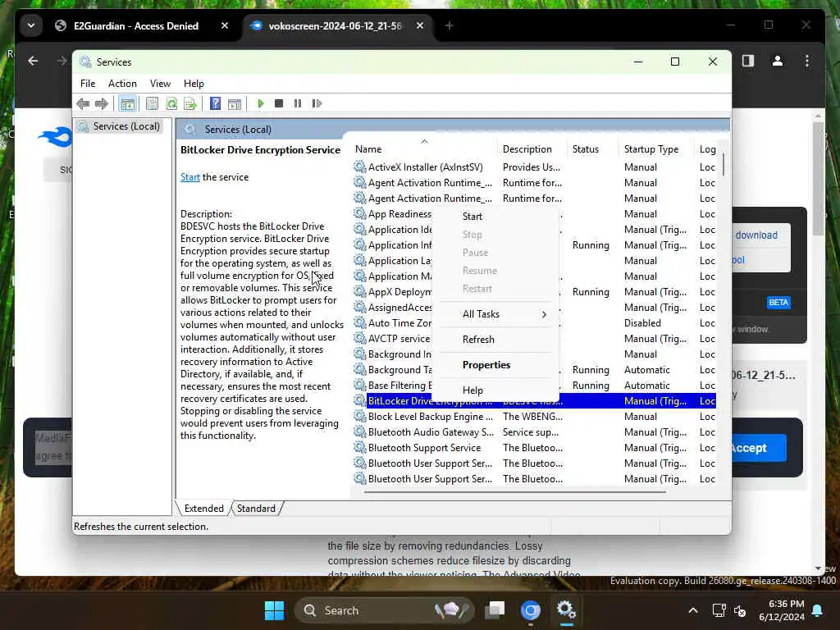840x630 pixels.
Task: Open the browser tab search dropdown arrow
Action: (x=31, y=25)
